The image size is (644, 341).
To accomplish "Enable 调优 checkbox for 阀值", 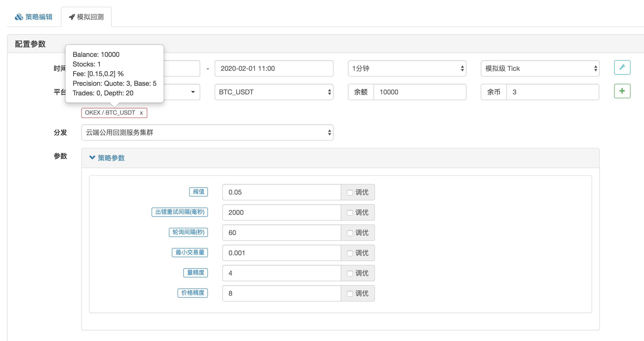I will [349, 192].
